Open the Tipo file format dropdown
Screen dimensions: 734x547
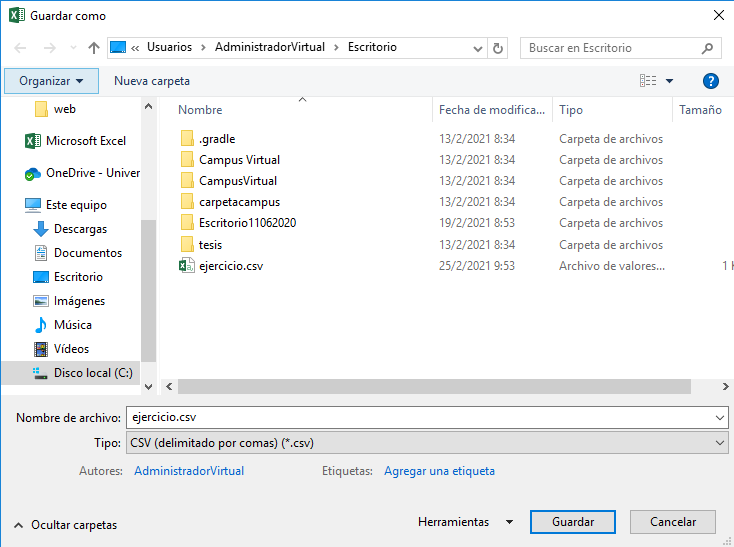pos(425,443)
